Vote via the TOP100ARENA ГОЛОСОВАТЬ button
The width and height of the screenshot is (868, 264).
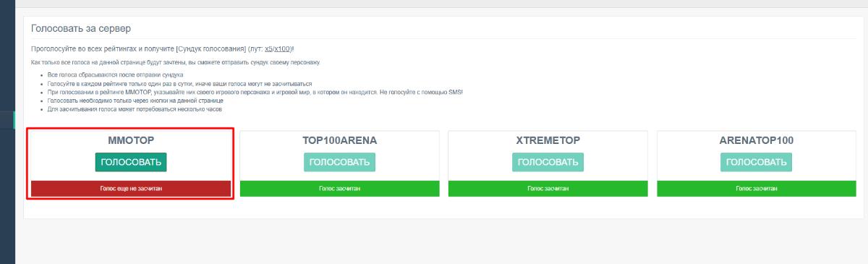[x=339, y=162]
